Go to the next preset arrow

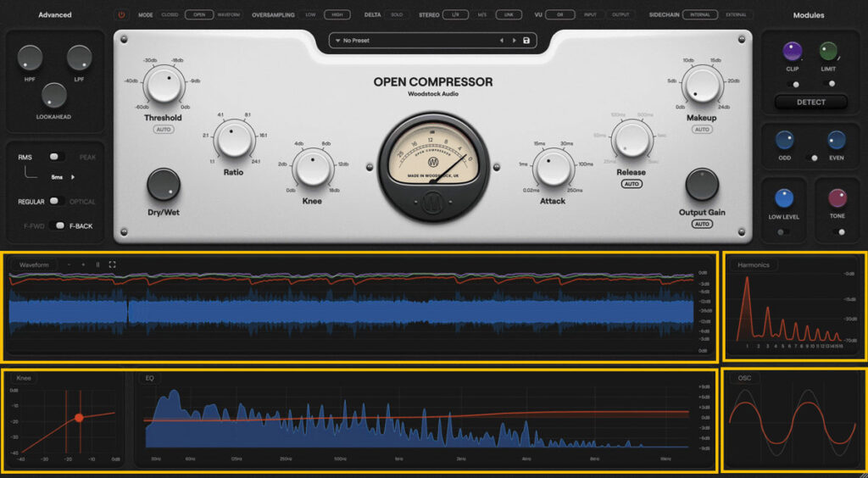514,41
